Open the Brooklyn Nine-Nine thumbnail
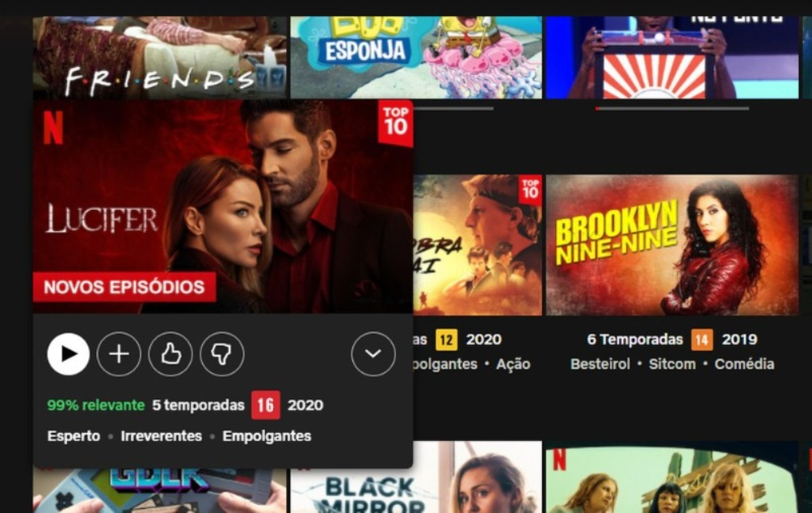Screen dimensions: 812x513 [x=672, y=246]
